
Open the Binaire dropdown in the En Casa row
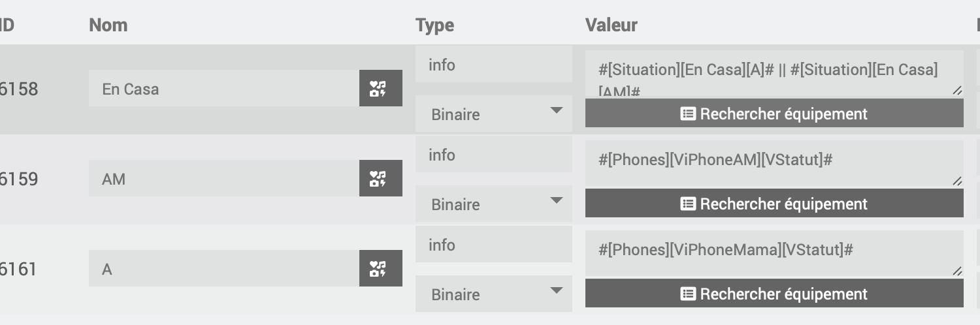493,114
